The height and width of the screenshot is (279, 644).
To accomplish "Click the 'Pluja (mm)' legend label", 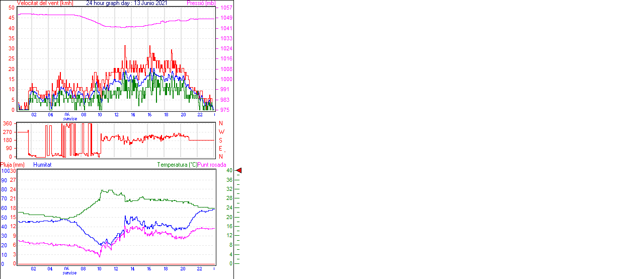I will click(12, 165).
